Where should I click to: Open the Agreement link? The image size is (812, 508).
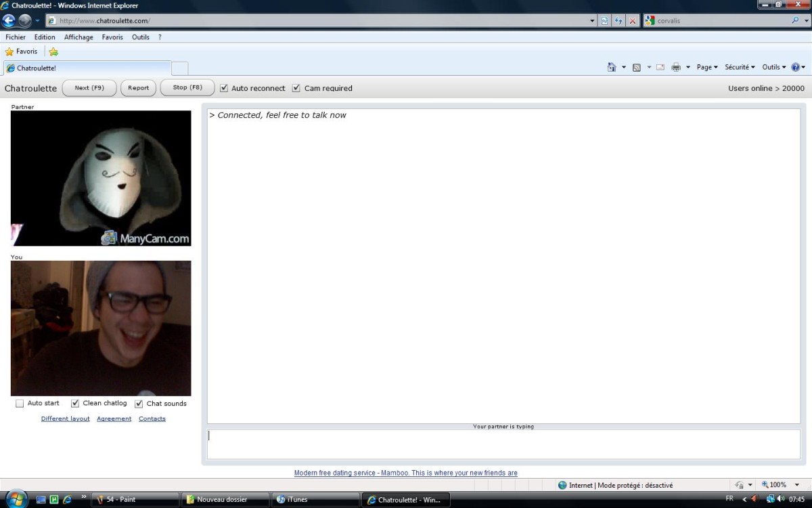pyautogui.click(x=114, y=419)
